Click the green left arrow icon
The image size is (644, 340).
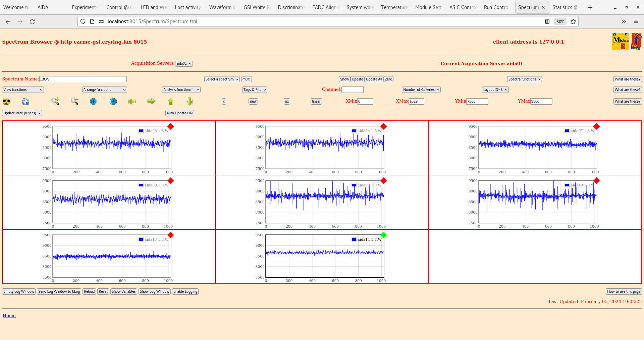point(132,101)
